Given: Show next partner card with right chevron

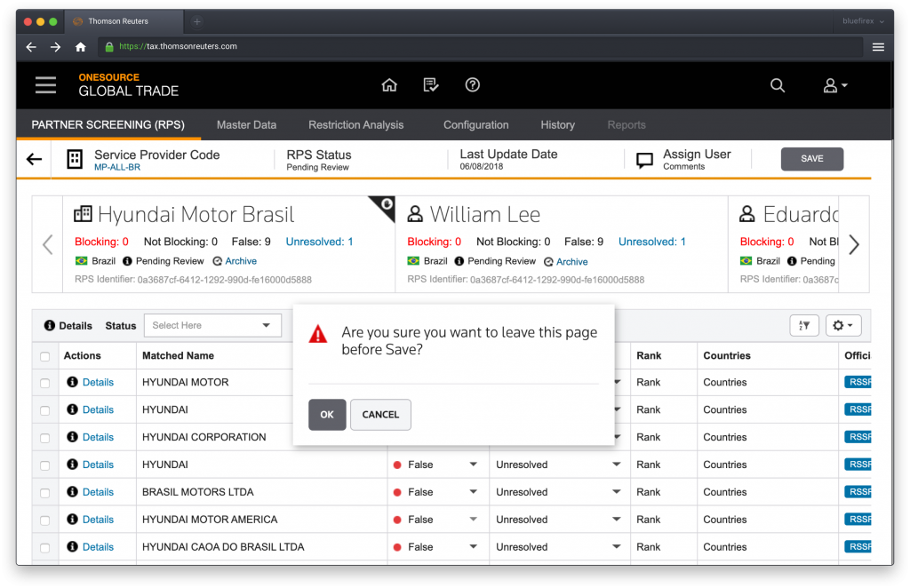Looking at the screenshot, I should tap(854, 244).
